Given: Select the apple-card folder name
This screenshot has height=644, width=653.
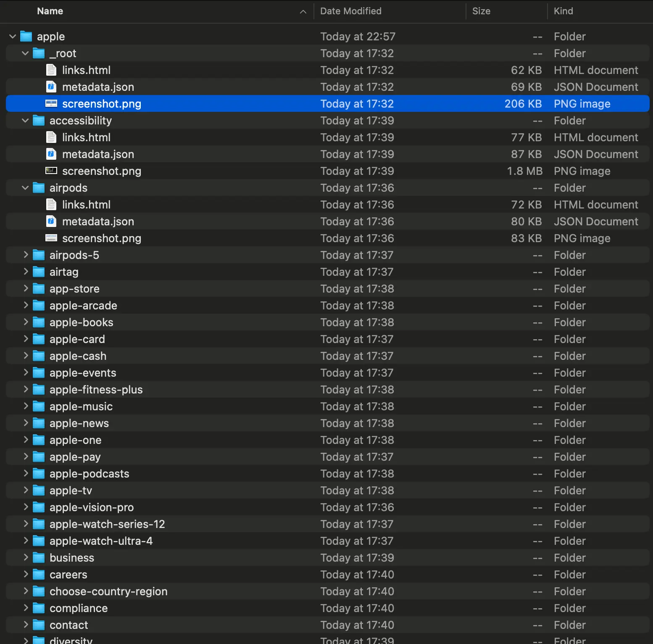Looking at the screenshot, I should click(x=77, y=339).
